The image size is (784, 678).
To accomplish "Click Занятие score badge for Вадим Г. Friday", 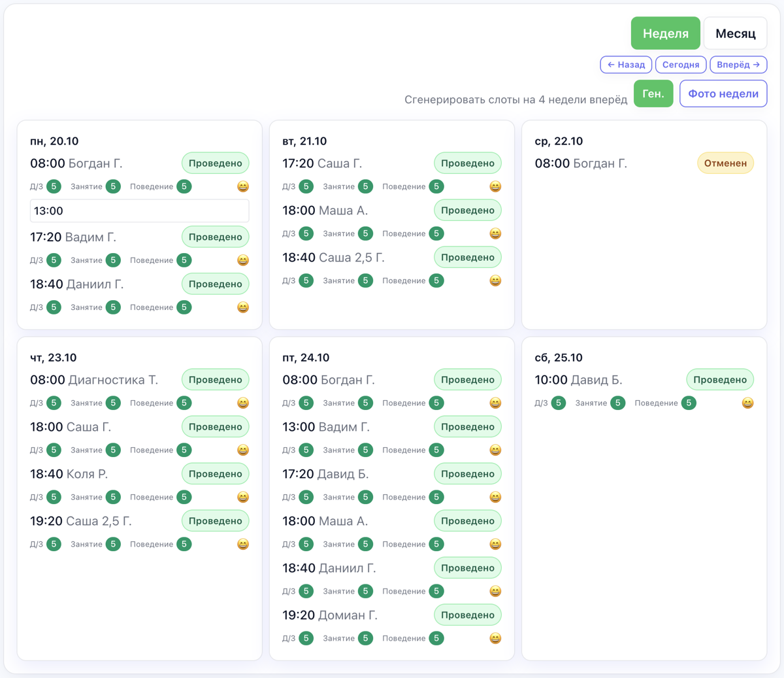I will click(x=365, y=450).
